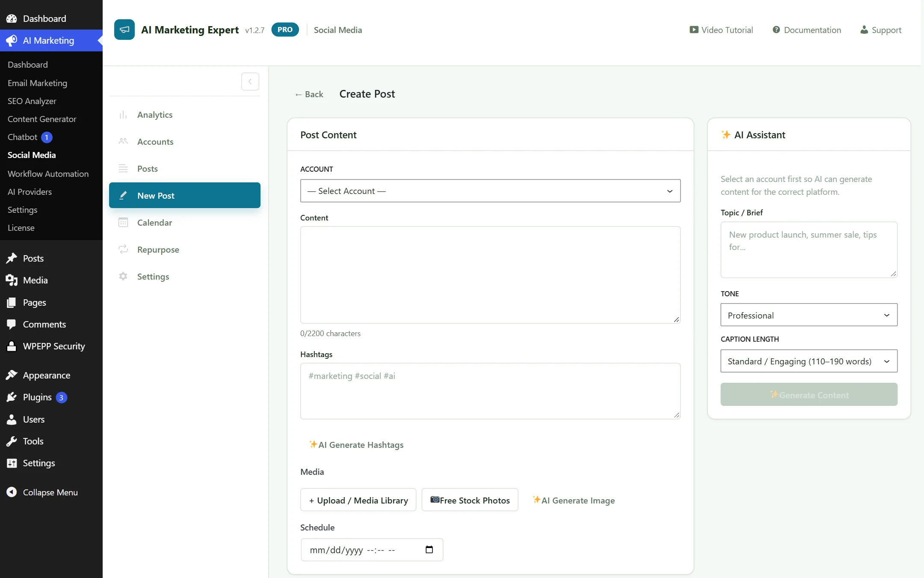Click the Analytics bar chart icon
Viewport: 924px width, 578px height.
pos(123,115)
